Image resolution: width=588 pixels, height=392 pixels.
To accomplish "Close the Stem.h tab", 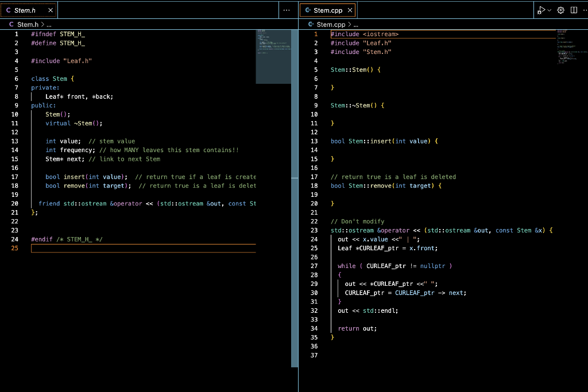I will click(51, 10).
